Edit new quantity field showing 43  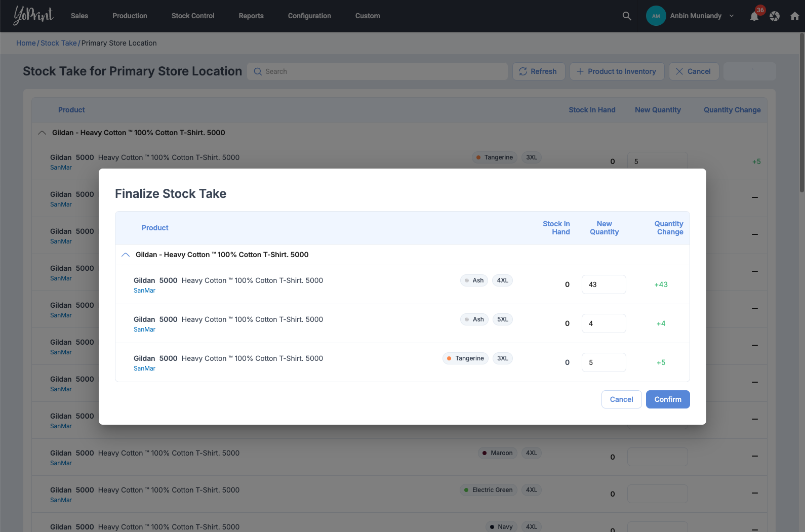pyautogui.click(x=603, y=284)
